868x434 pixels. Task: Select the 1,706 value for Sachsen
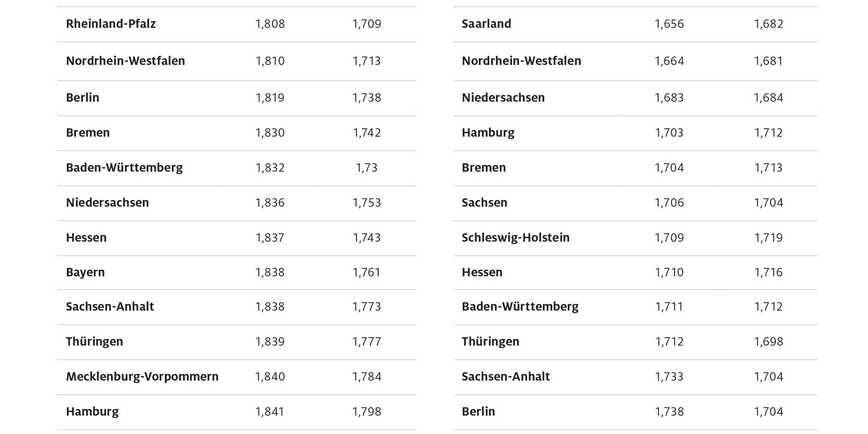pyautogui.click(x=669, y=203)
